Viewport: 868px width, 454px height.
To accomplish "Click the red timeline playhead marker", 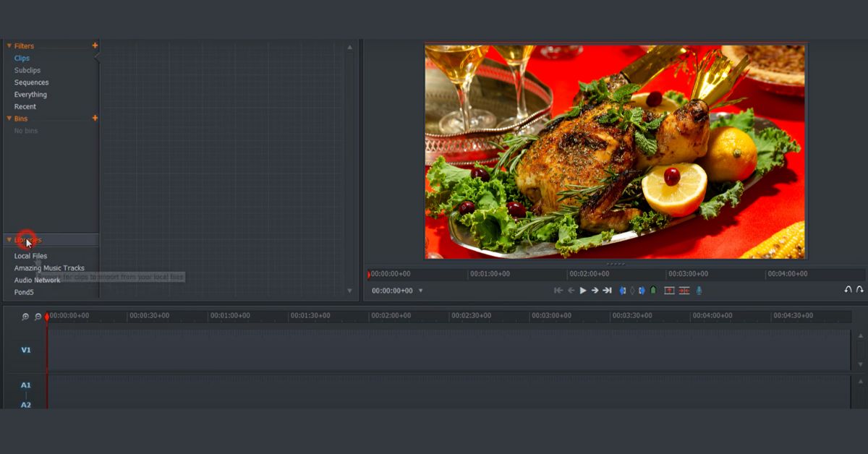I will pos(47,316).
